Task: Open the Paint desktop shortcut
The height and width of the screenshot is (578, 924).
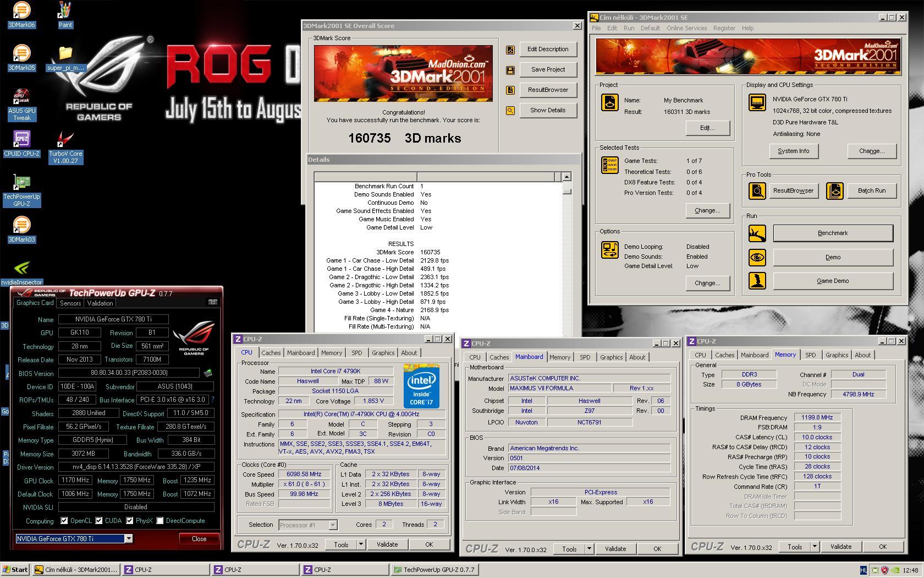Action: pyautogui.click(x=65, y=15)
